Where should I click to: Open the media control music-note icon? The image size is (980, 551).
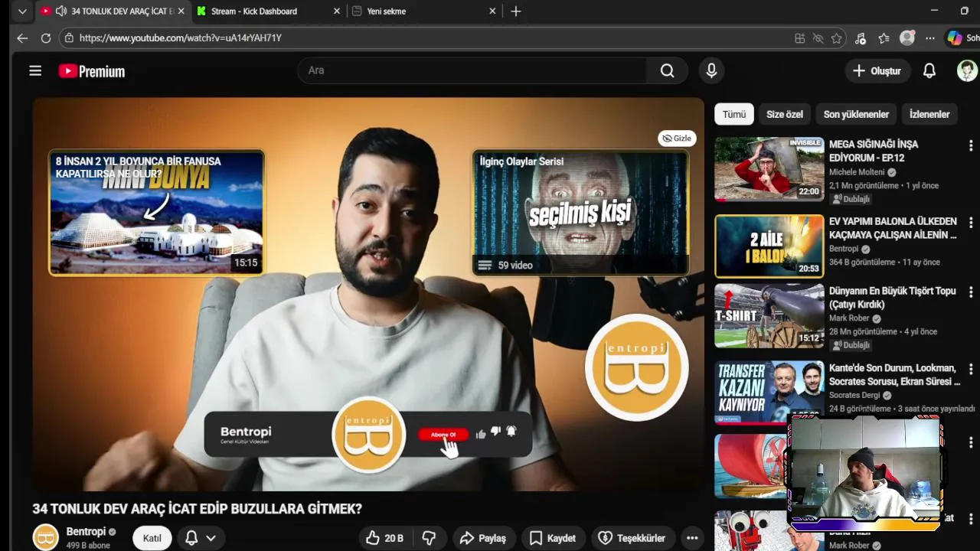[x=861, y=38]
